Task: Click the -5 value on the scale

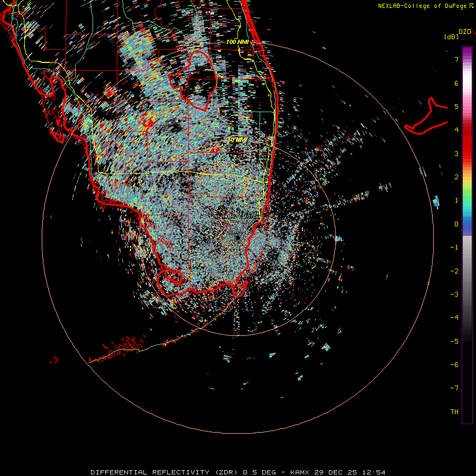Action: pos(454,341)
